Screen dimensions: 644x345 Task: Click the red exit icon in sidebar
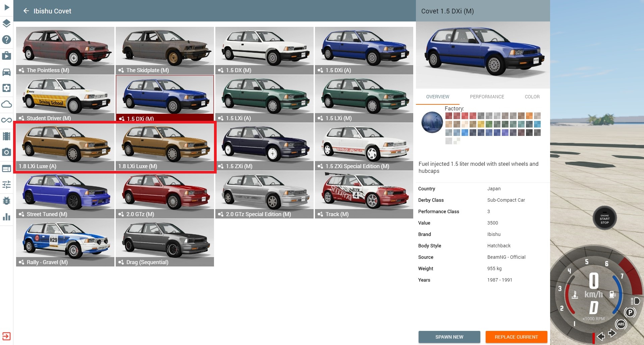point(6,336)
